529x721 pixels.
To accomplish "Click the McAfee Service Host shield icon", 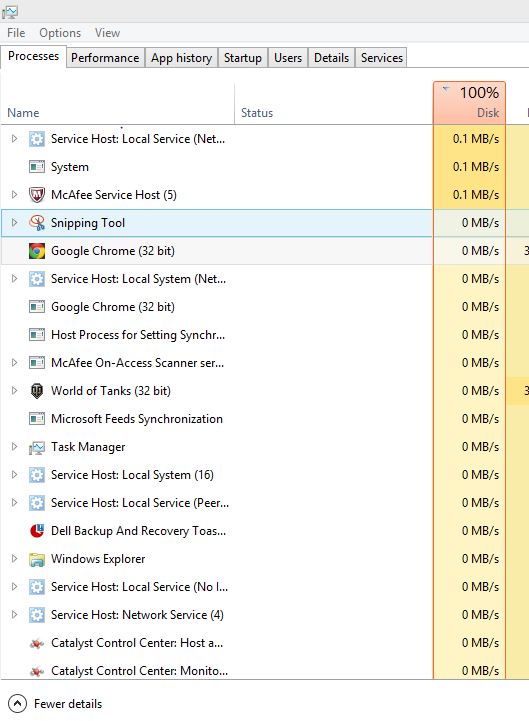I will 37,195.
